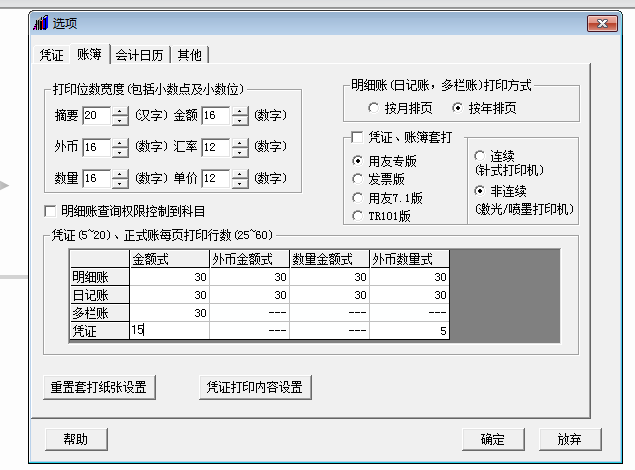The height and width of the screenshot is (470, 635).
Task: Choose TR101版 radio option
Action: pyautogui.click(x=357, y=216)
